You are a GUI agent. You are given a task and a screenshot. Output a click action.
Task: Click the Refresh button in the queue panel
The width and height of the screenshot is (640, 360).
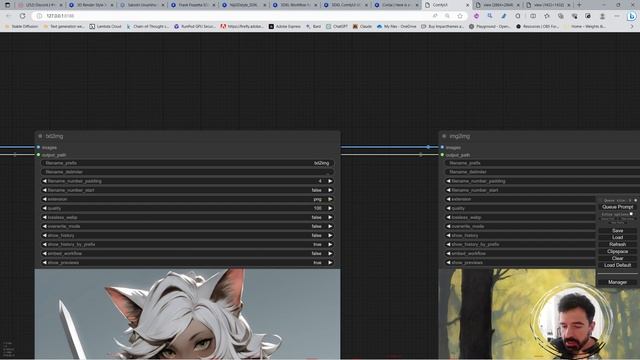point(618,244)
